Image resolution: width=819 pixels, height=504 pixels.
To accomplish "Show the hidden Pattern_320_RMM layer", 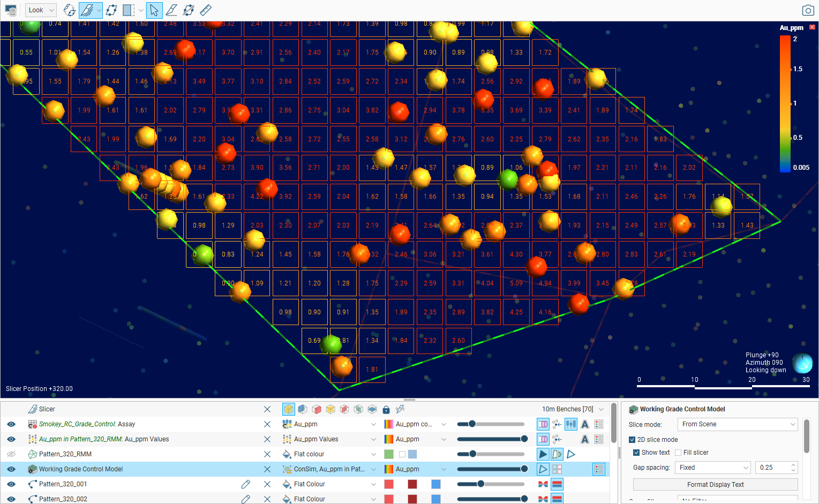I will [x=11, y=454].
